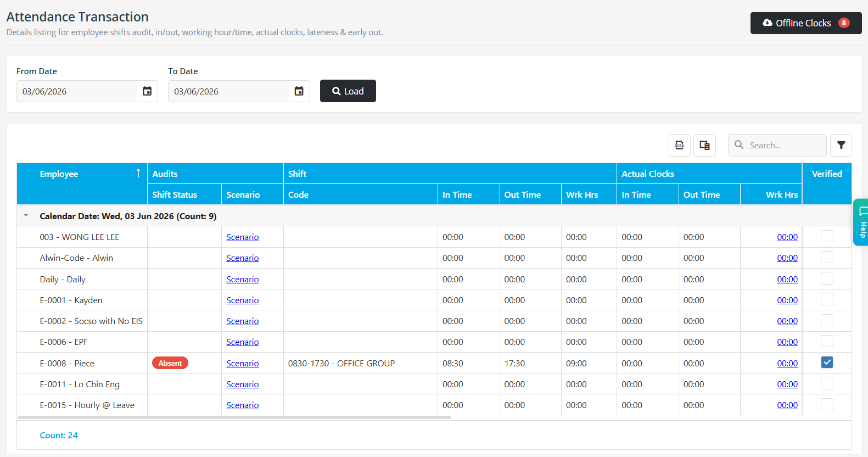Open the column chooser icon

[704, 146]
